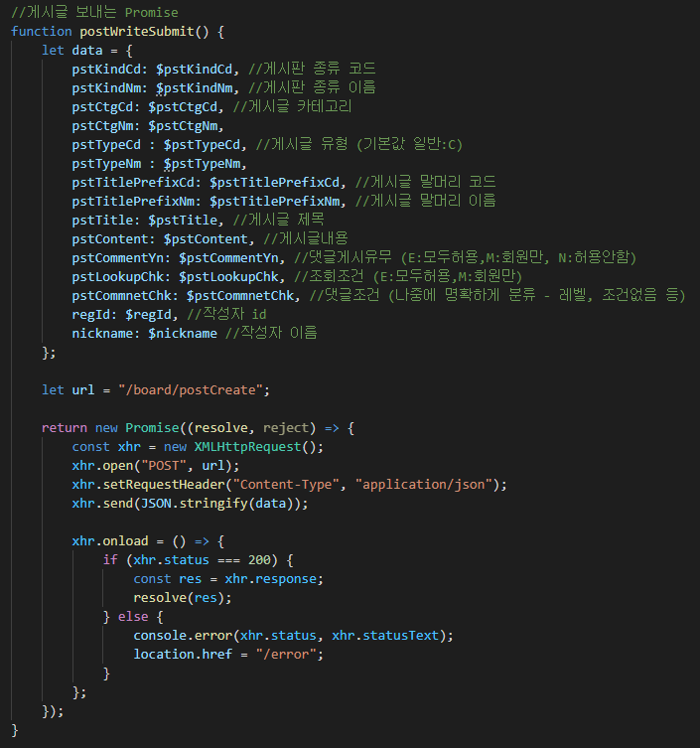Click the comment '//게시글 카테고리'
Screen dimensions: 700x748
click(x=292, y=107)
